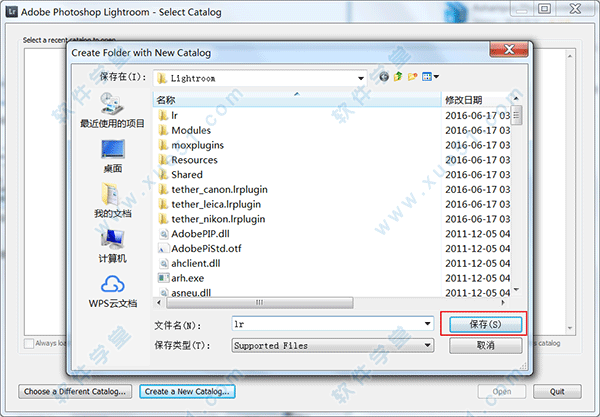Viewport: 600px width, 417px height.
Task: Sort by 名称 column header
Action: [297, 100]
